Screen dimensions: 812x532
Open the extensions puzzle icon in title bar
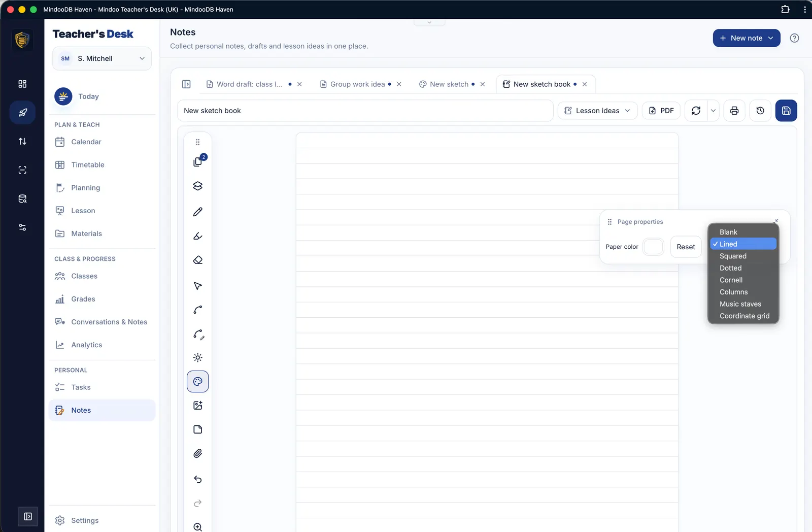point(785,9)
